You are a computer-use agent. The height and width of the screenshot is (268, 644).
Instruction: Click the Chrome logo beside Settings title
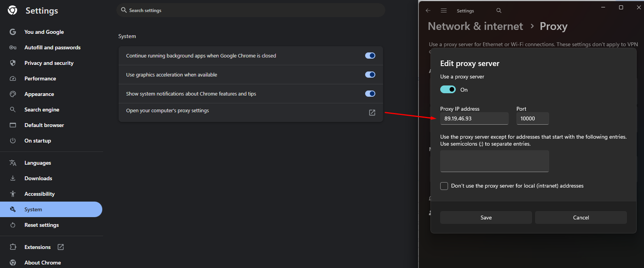click(x=12, y=10)
